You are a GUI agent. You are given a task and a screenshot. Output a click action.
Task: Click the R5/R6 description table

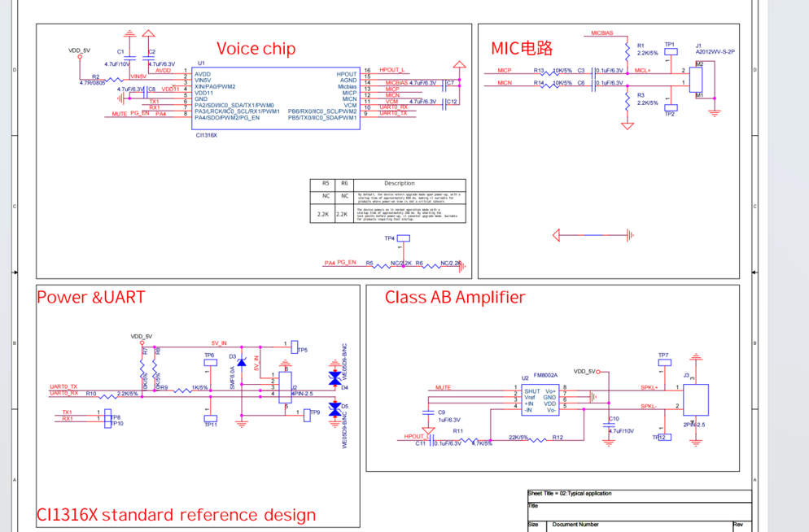point(387,201)
